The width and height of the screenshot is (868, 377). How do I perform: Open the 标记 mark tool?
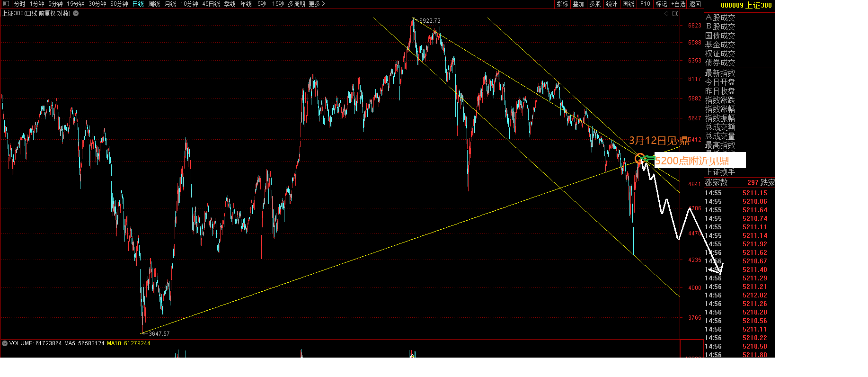click(661, 4)
